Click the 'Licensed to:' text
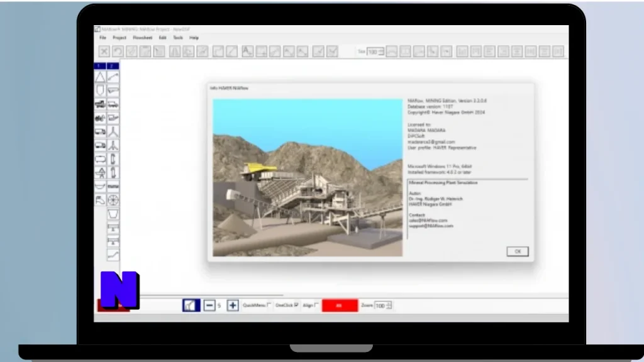Viewport: 644px width, 362px height. 419,124
